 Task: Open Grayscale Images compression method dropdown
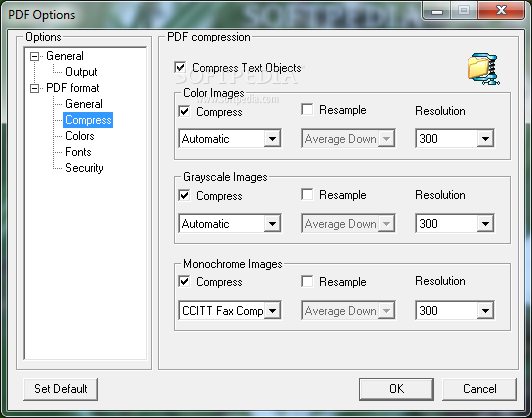click(230, 224)
